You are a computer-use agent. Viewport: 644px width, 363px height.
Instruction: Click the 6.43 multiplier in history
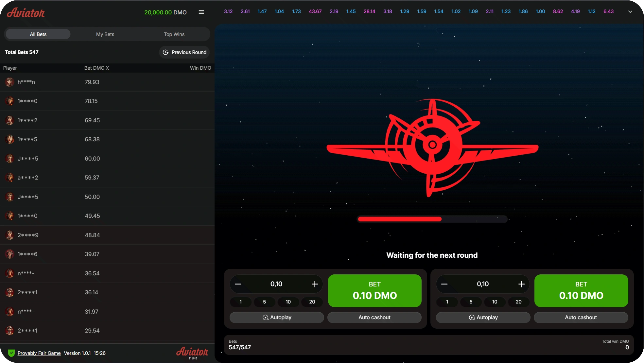pos(608,11)
